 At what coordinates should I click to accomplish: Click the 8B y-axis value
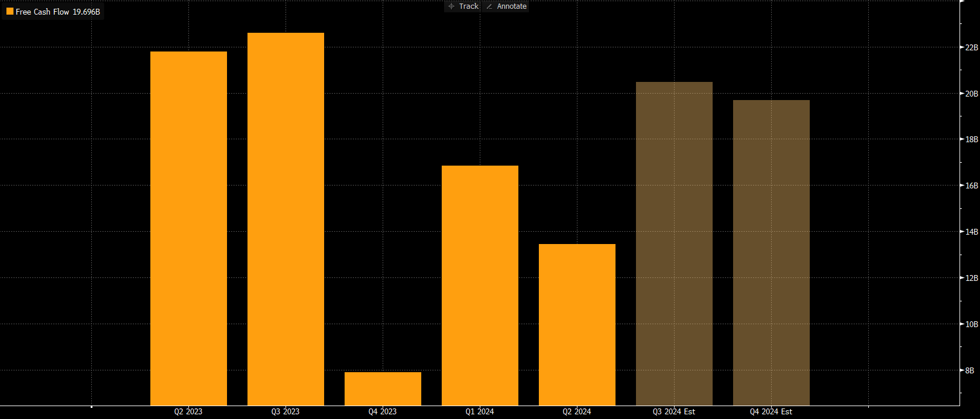click(970, 370)
